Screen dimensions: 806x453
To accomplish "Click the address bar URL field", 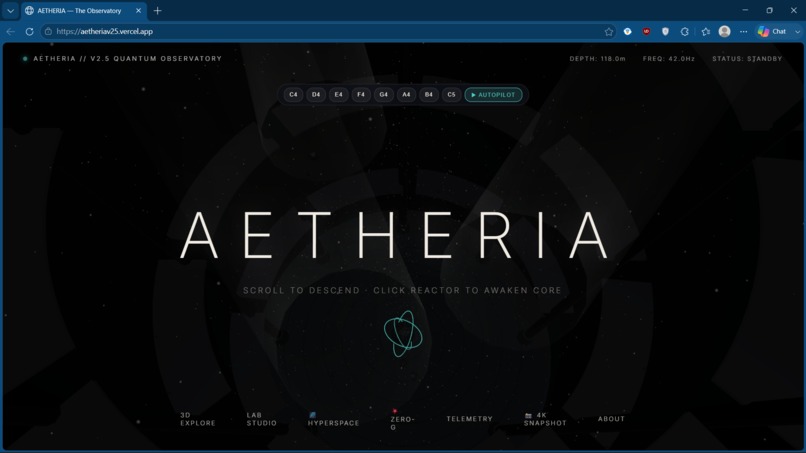I will pyautogui.click(x=329, y=31).
